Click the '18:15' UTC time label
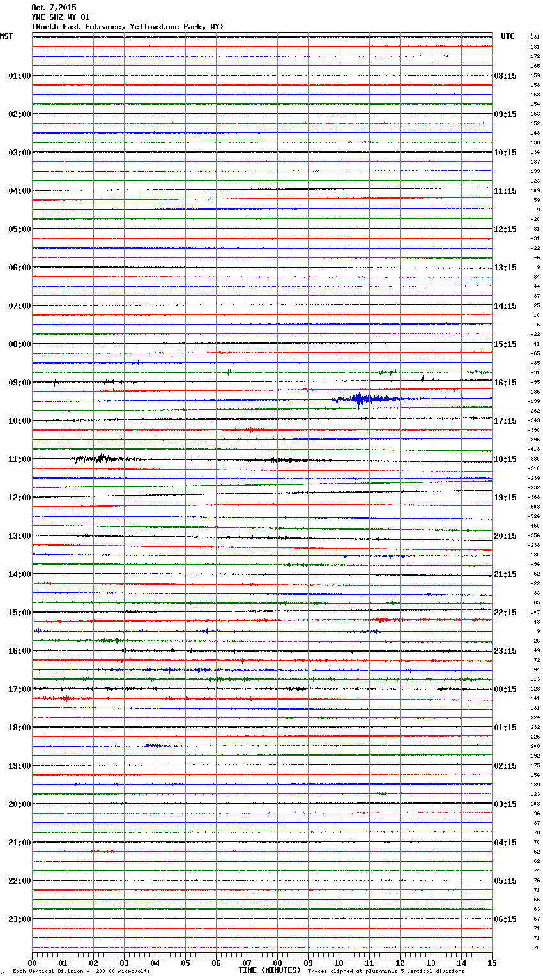This screenshot has width=543, height=980. coord(505,459)
